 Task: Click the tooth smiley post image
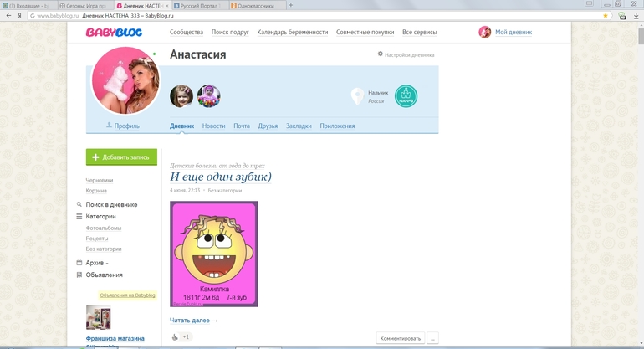[x=214, y=254]
